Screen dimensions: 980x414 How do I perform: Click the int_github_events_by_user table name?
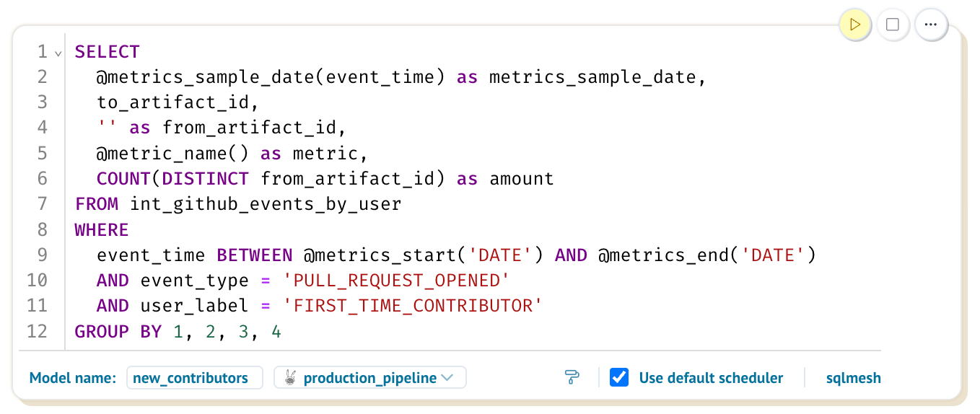(x=265, y=204)
